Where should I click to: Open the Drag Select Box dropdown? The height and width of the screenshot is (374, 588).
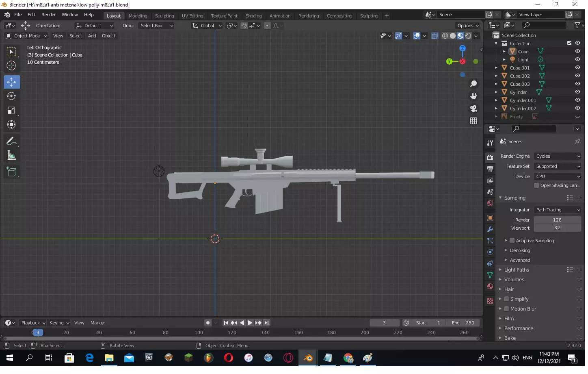pos(156,26)
